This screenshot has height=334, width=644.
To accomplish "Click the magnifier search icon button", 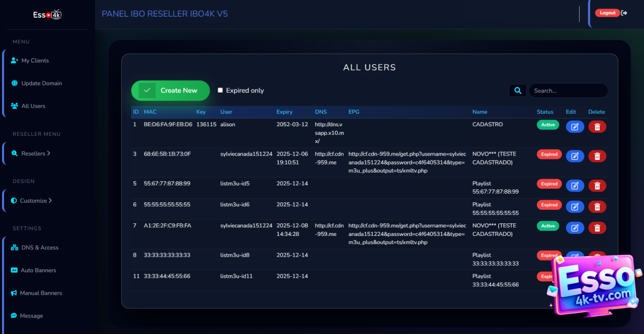I will (517, 91).
